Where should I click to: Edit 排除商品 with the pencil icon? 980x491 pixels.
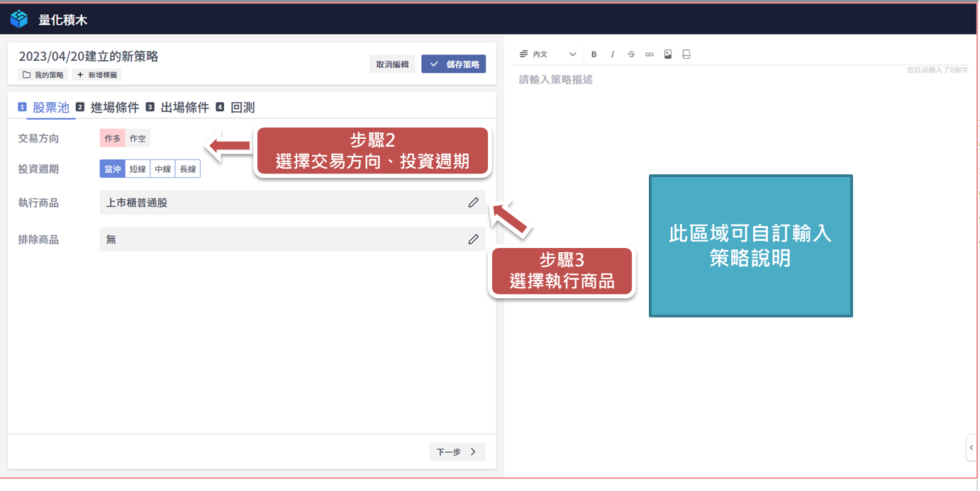tap(474, 239)
